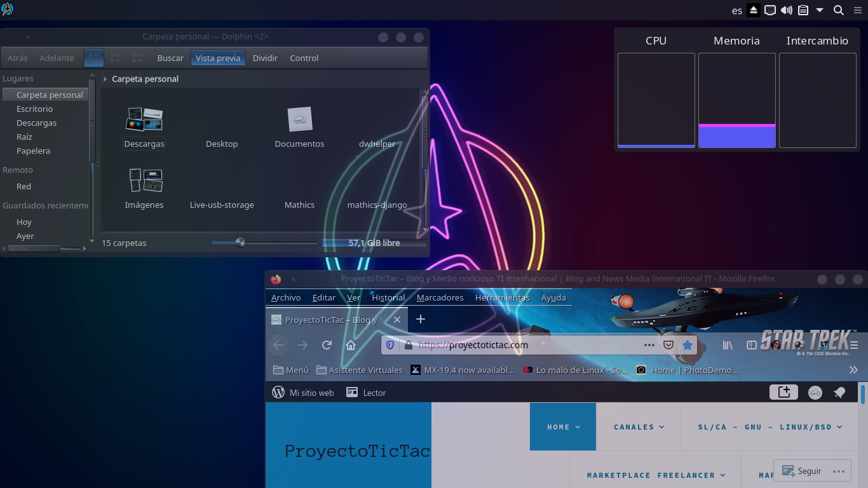The image size is (868, 488).
Task: Open the Firefox library icon
Action: point(728,345)
